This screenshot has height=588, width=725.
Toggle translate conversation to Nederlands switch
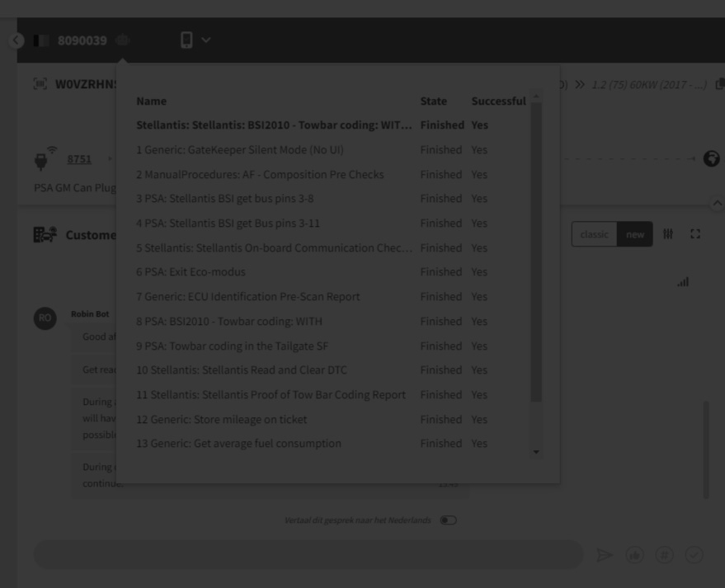tap(448, 520)
